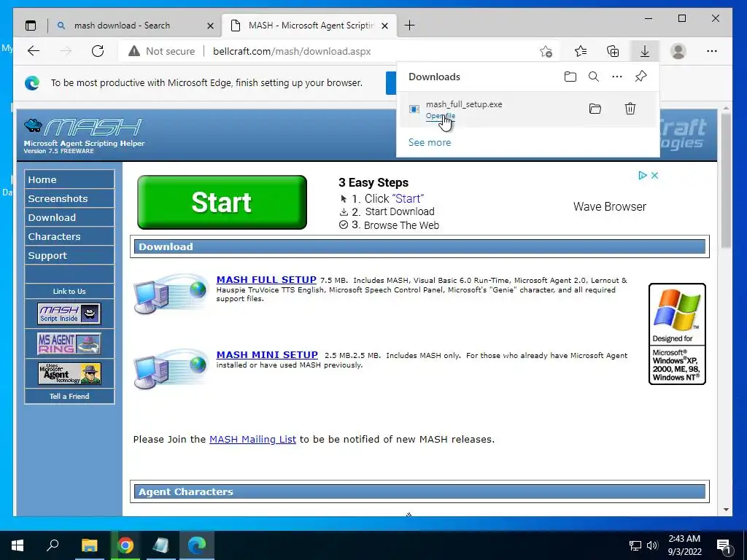
Task: Click the page vertical scrollbar thumb
Action: (726, 180)
